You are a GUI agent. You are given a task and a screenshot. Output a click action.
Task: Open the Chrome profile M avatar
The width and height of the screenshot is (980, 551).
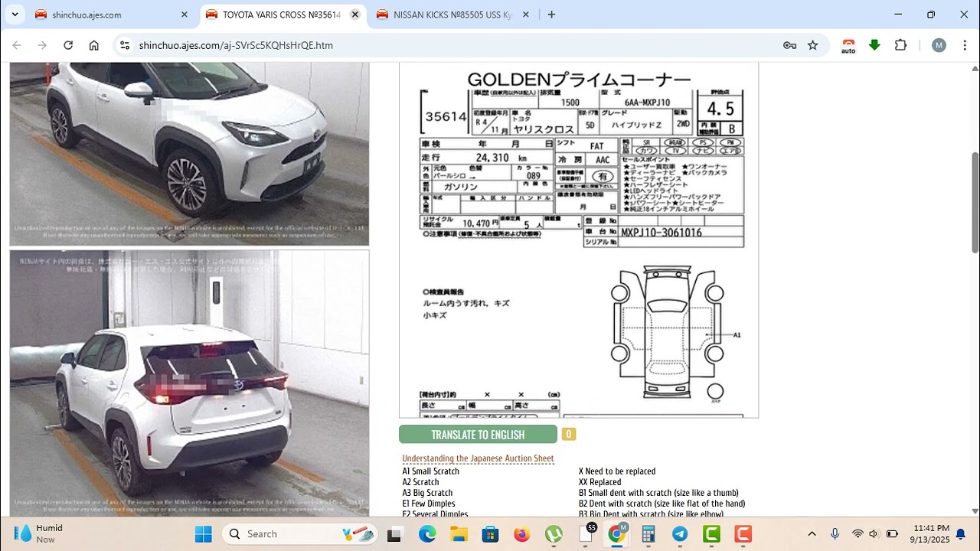click(x=939, y=45)
